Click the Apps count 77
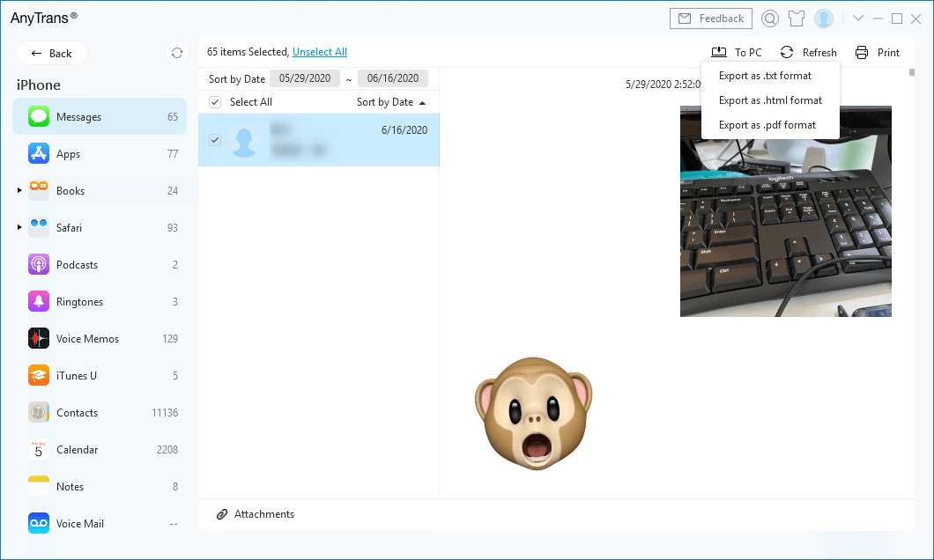Screen dimensions: 934x560 click(173, 153)
